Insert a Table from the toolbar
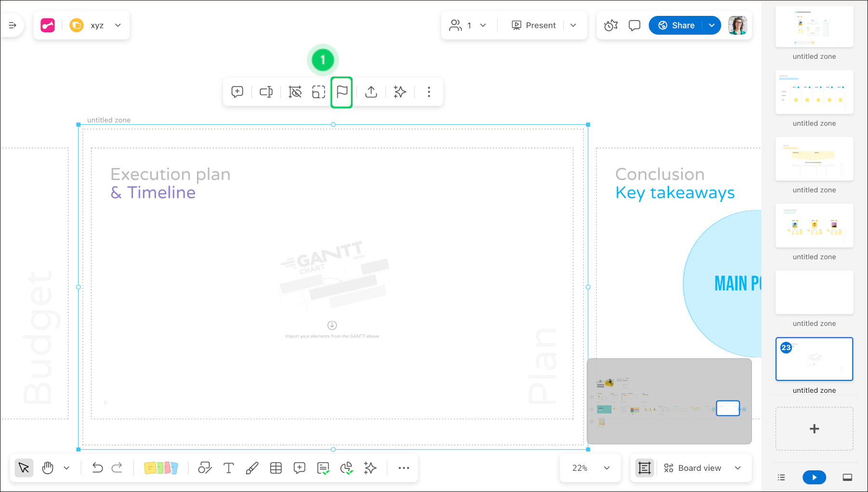This screenshot has height=492, width=868. pos(276,467)
